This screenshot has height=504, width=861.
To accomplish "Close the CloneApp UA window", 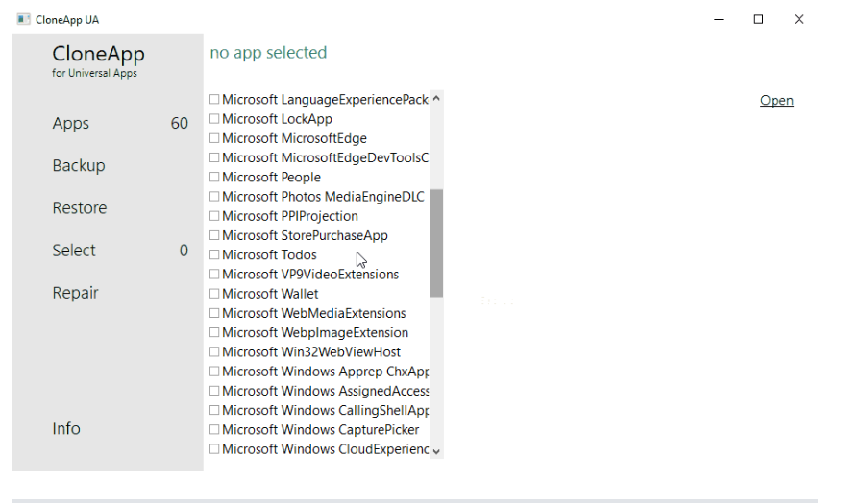I will (799, 20).
